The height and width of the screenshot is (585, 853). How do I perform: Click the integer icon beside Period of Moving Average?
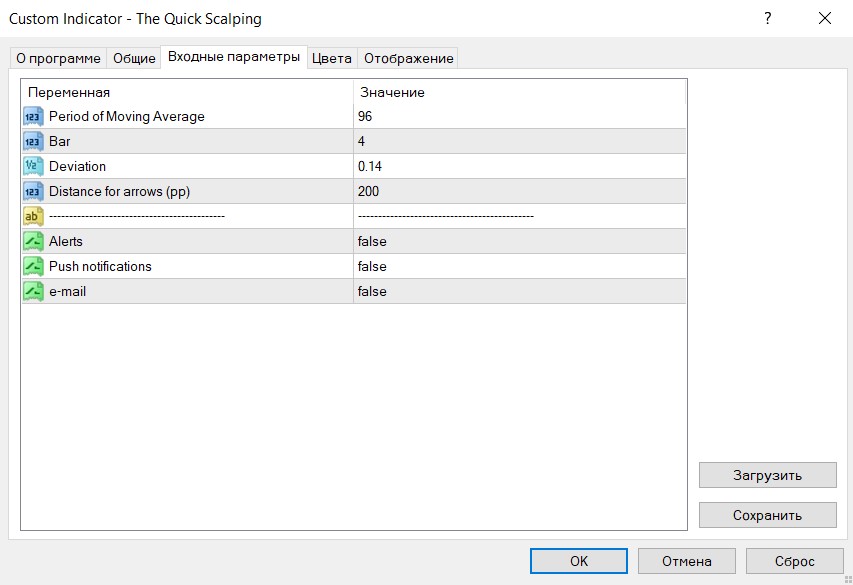coord(33,117)
